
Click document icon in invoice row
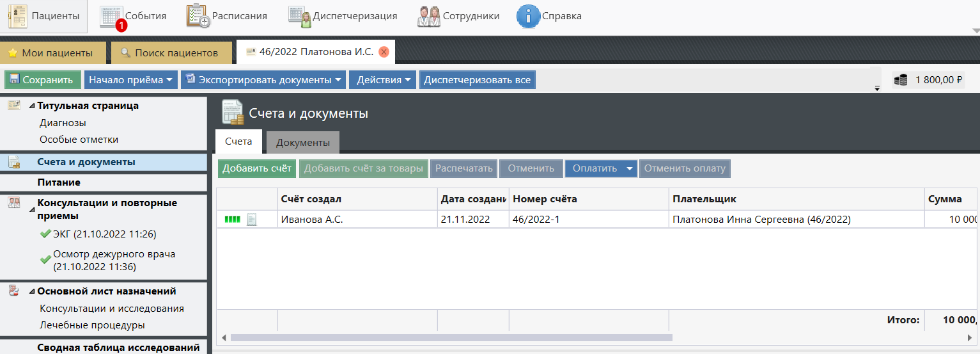coord(252,220)
